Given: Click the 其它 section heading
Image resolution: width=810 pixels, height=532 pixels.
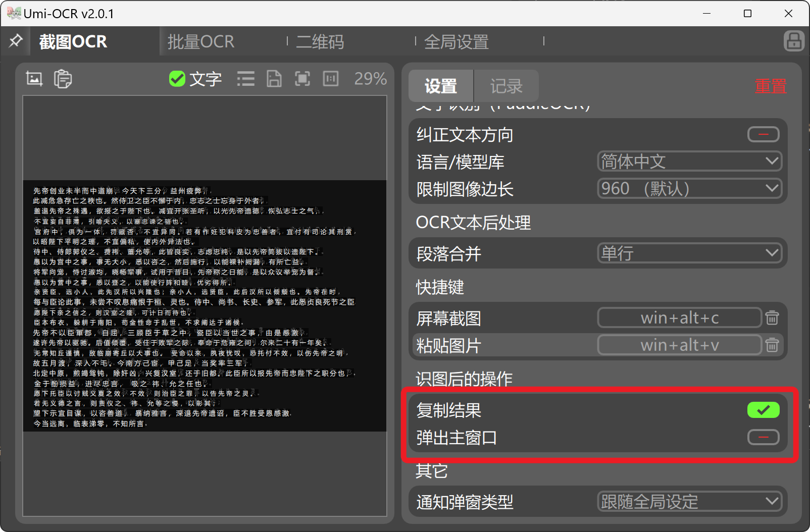Looking at the screenshot, I should (432, 470).
